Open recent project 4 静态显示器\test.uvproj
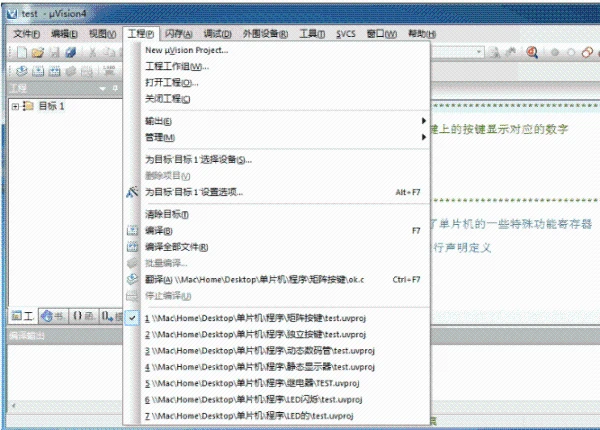Viewport: 600px width, 430px height. coord(276,367)
